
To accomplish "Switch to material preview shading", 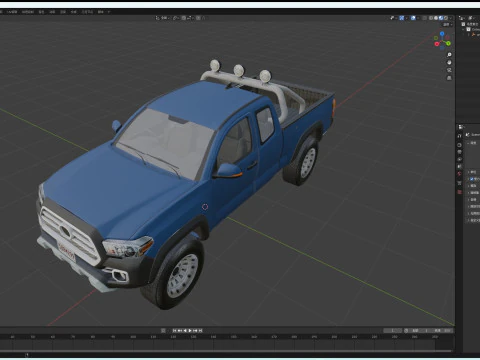I will (x=441, y=18).
